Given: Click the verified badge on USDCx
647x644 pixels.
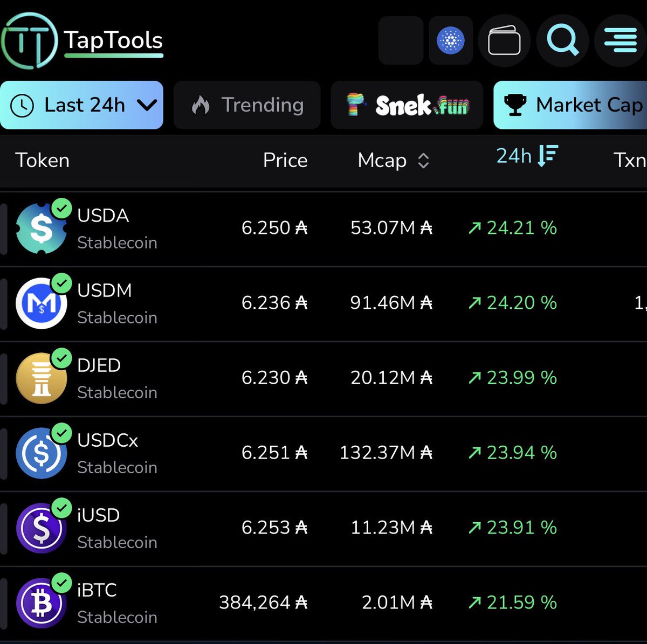Looking at the screenshot, I should click(62, 433).
